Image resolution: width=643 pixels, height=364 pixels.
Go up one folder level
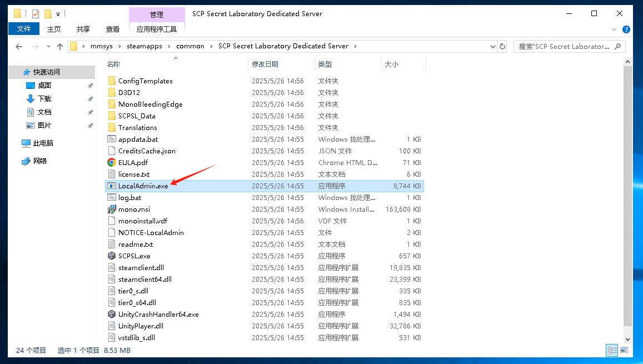coord(60,46)
